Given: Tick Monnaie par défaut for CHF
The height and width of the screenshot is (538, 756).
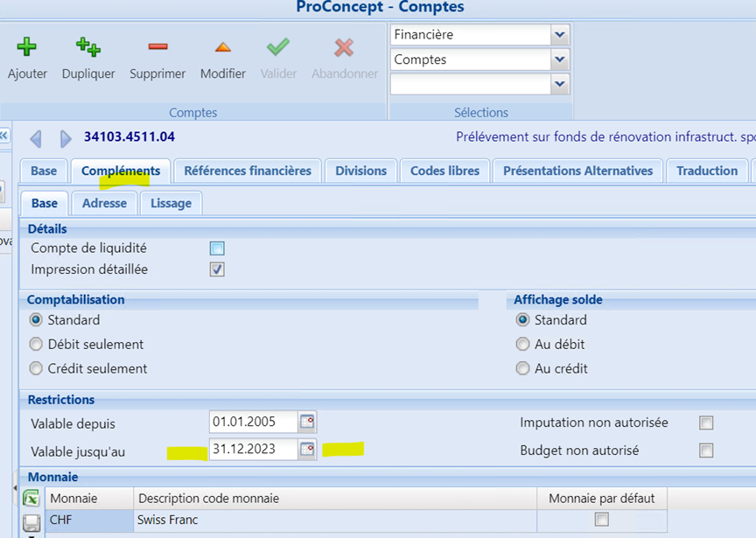Looking at the screenshot, I should click(x=602, y=520).
